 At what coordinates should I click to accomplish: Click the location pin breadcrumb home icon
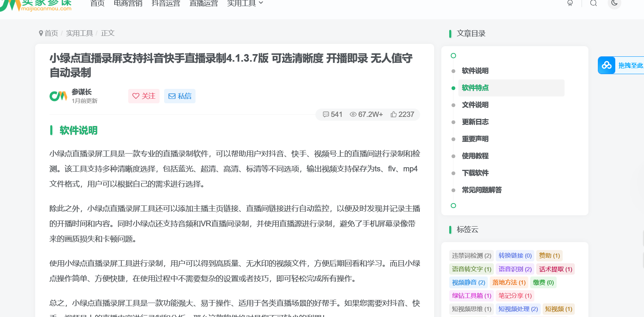(41, 33)
